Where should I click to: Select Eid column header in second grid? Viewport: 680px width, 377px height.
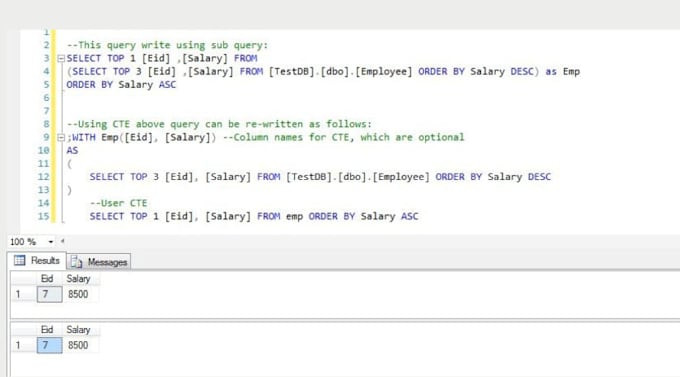47,330
